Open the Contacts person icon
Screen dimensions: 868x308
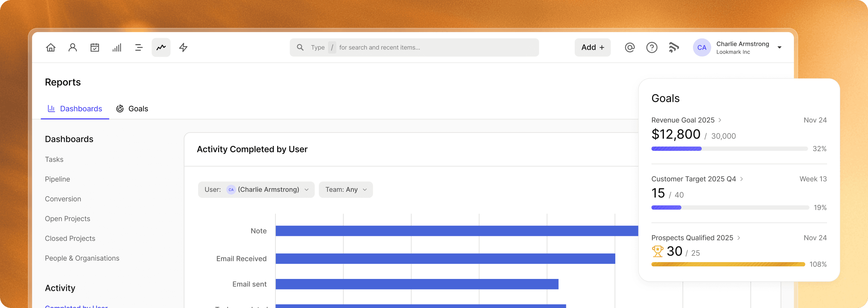[73, 47]
